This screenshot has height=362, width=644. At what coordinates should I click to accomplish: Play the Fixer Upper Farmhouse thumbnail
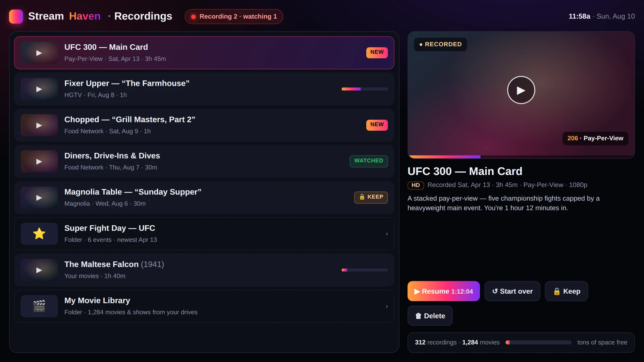point(39,89)
